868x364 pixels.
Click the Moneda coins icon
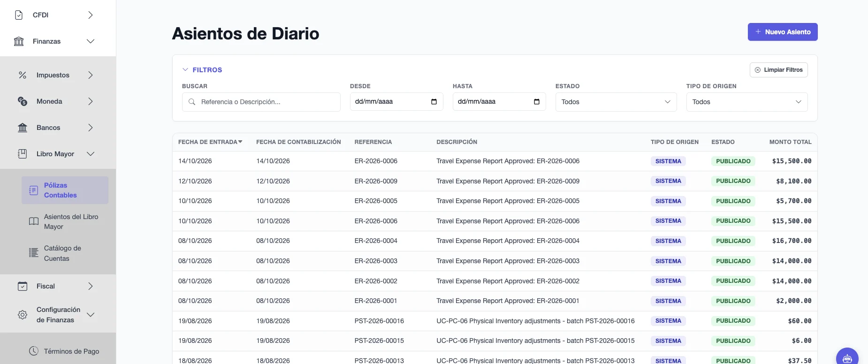click(x=23, y=101)
